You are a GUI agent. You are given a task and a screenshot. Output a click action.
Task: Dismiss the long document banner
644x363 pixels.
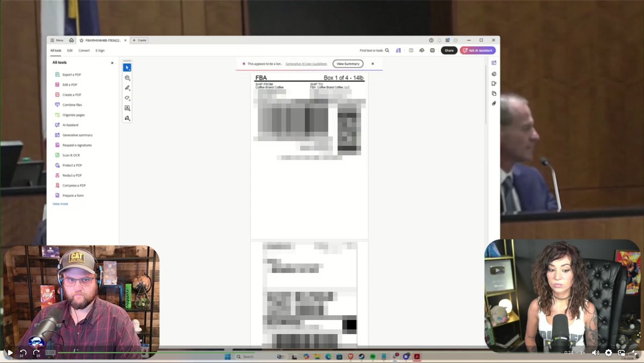pos(372,64)
